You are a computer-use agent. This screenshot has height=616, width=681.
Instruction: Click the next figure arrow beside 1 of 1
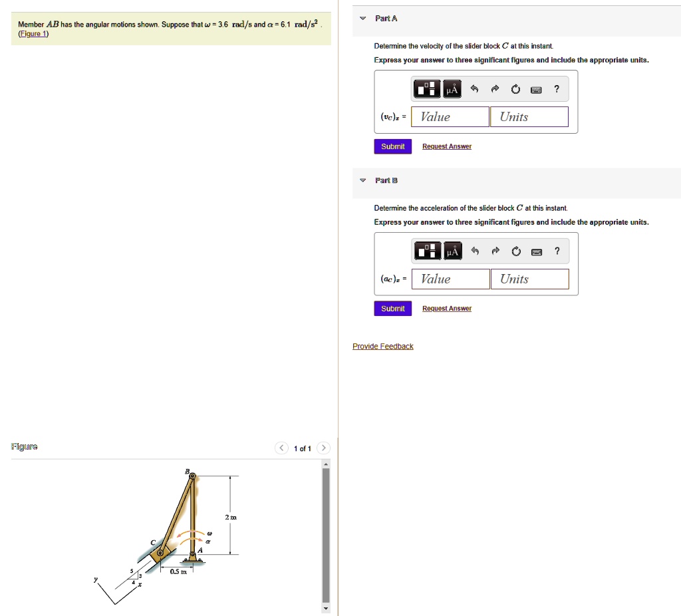tap(323, 448)
